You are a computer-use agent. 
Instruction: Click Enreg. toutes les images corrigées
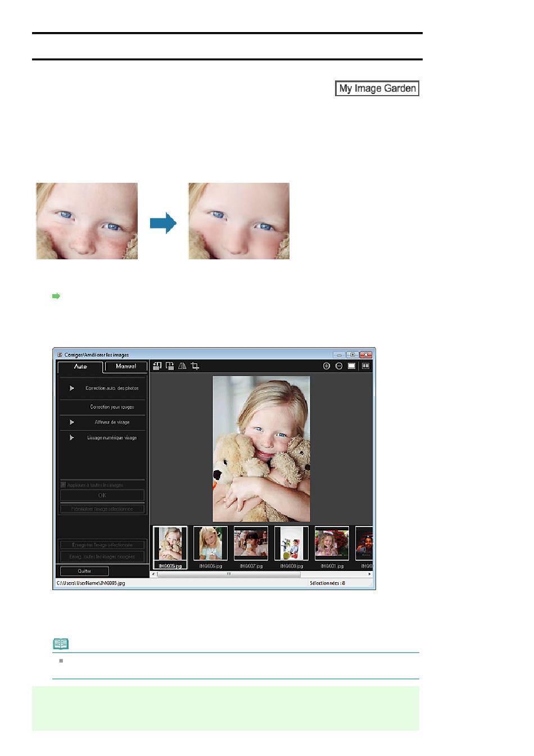tap(102, 557)
